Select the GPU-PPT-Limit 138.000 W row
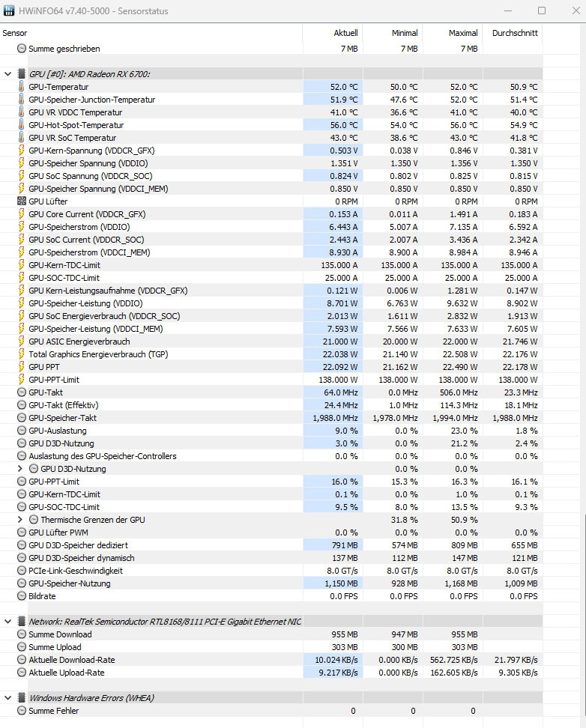Image resolution: width=586 pixels, height=728 pixels. point(271,380)
